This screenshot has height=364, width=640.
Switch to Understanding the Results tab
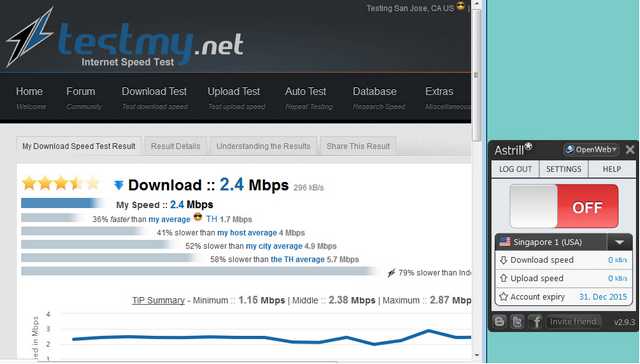coord(263,146)
